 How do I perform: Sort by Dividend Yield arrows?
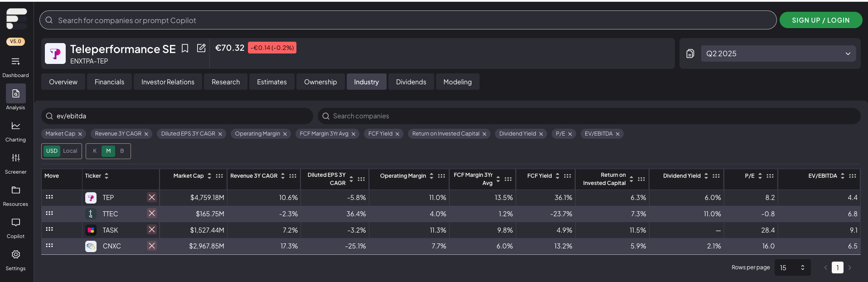(706, 176)
